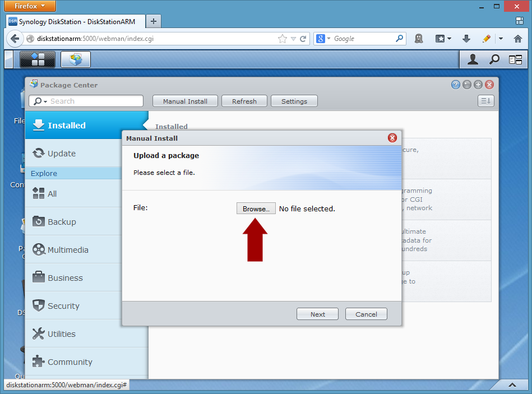Viewport: 532px width, 394px height.
Task: Click the Refresh button
Action: (x=244, y=101)
